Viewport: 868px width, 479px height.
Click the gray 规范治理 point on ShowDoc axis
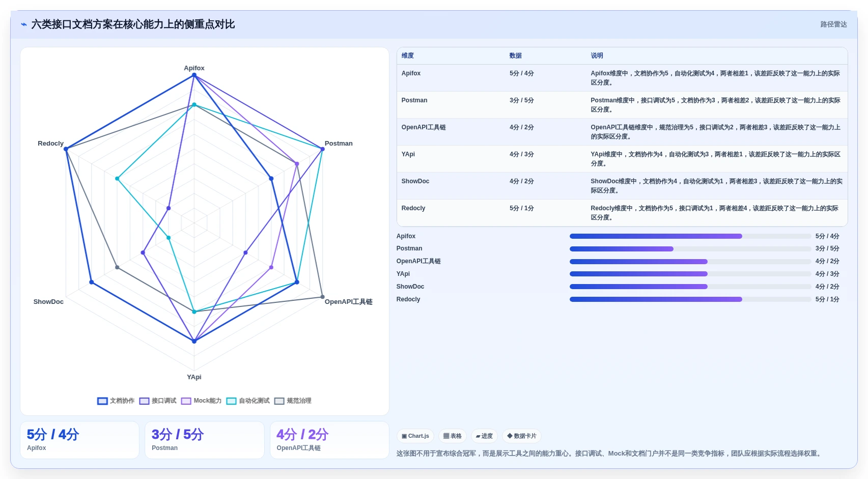point(117,267)
